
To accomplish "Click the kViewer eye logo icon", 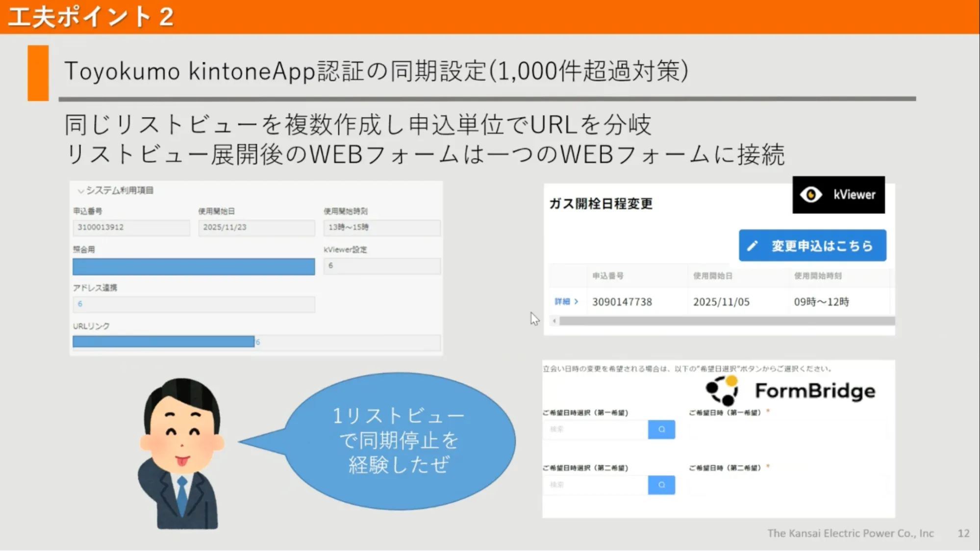I will (811, 195).
